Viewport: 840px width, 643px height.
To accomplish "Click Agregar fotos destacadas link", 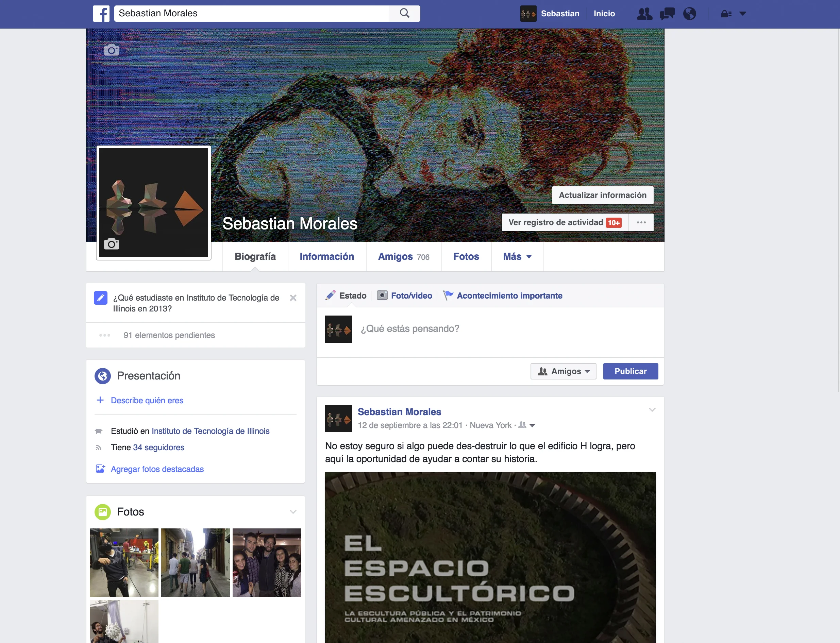I will [157, 469].
